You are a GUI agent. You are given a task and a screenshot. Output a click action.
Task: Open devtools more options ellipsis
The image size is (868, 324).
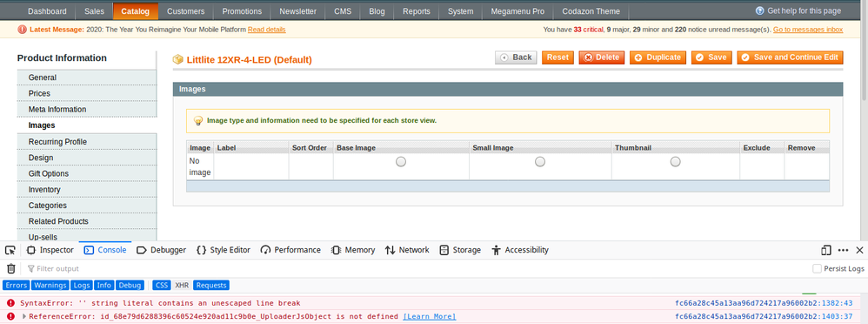[x=844, y=250]
